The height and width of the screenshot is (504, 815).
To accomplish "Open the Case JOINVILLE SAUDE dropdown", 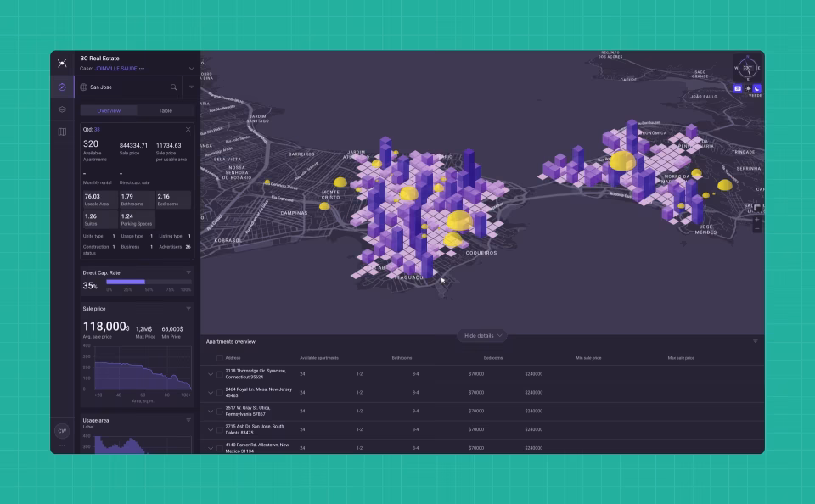I will pos(190,69).
